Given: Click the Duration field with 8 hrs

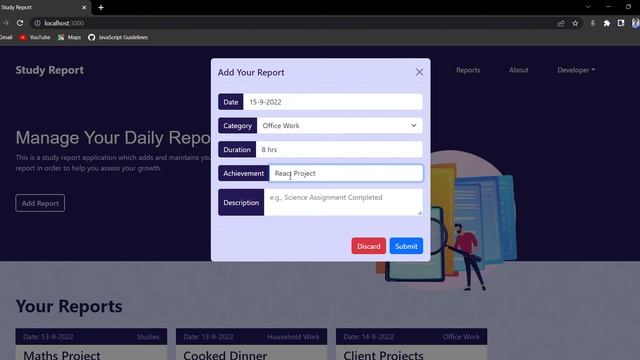Looking at the screenshot, I should (x=339, y=149).
